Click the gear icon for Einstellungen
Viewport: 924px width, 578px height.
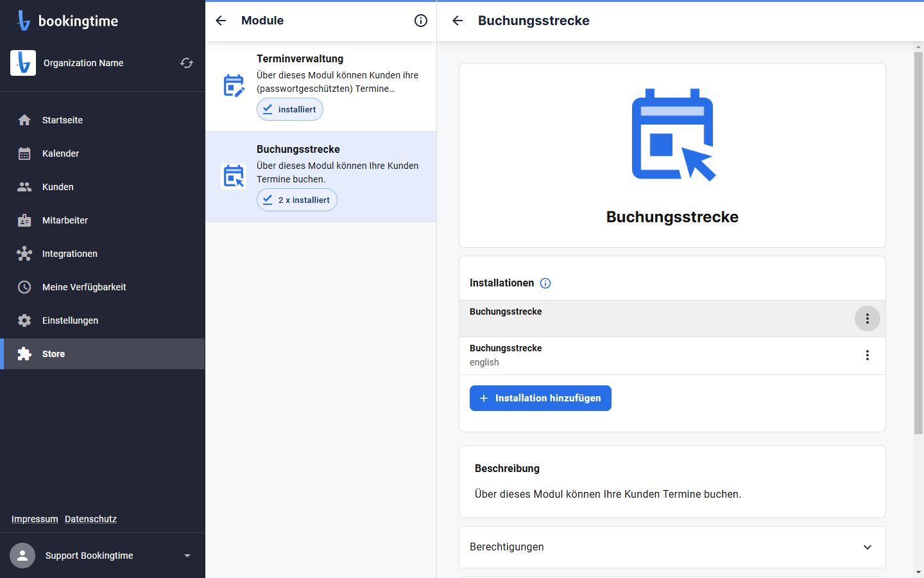tap(24, 320)
